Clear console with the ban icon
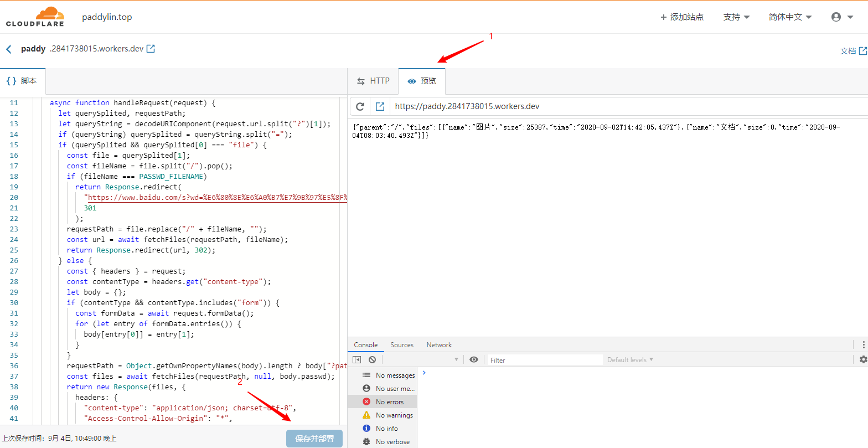 (373, 360)
